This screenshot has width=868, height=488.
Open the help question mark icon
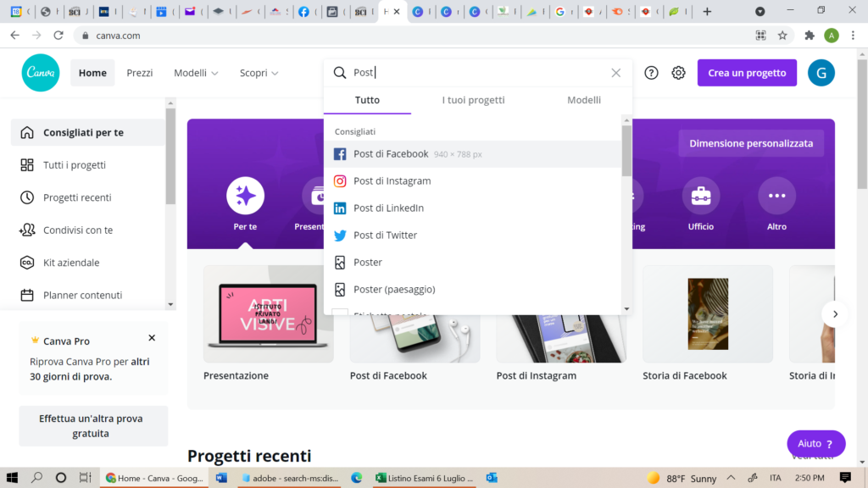(x=651, y=73)
